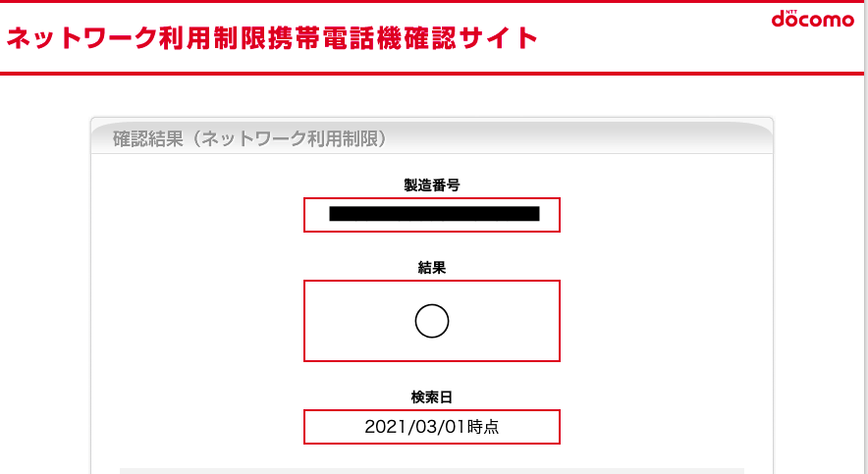Click the small NTT text above docomo
The width and height of the screenshot is (868, 474).
(x=791, y=11)
